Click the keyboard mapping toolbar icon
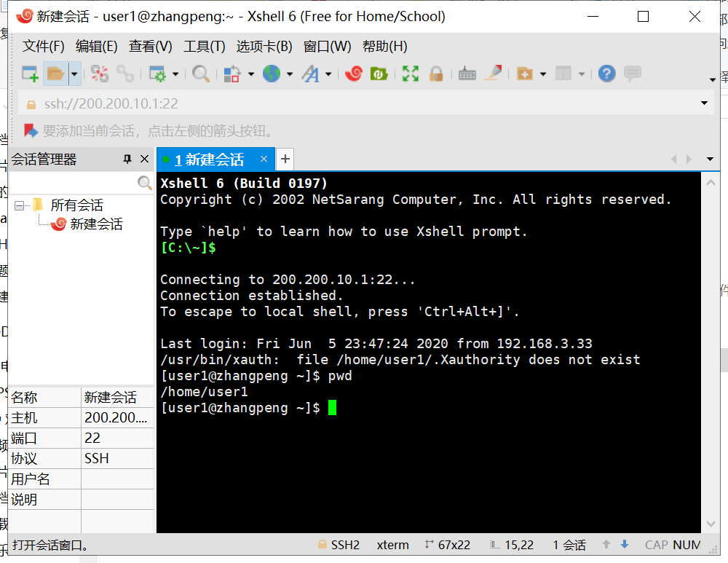This screenshot has height=563, width=728. tap(467, 74)
